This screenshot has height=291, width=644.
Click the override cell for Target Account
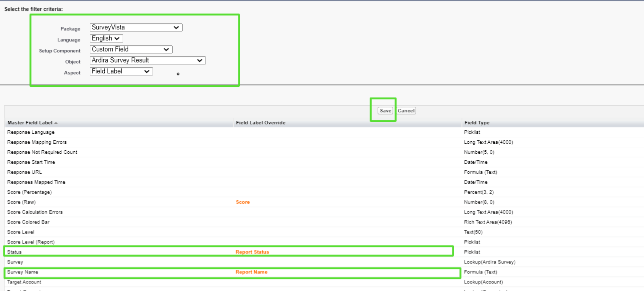click(x=299, y=282)
